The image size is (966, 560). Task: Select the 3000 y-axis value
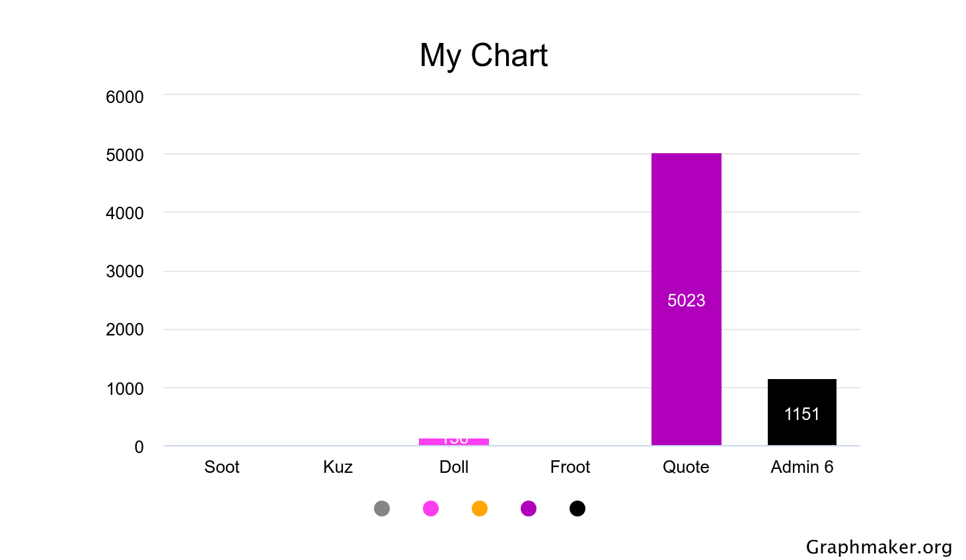point(125,271)
